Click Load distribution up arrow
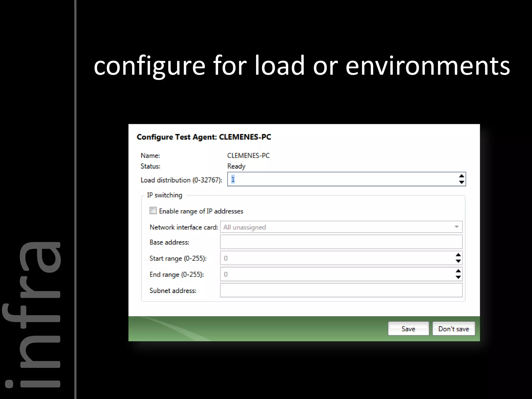The height and width of the screenshot is (399, 532). click(x=461, y=176)
